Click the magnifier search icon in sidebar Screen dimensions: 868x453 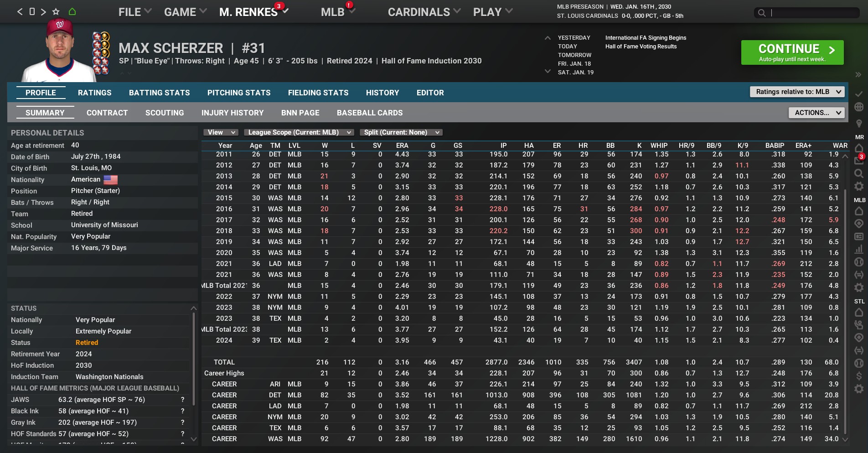pyautogui.click(x=859, y=173)
